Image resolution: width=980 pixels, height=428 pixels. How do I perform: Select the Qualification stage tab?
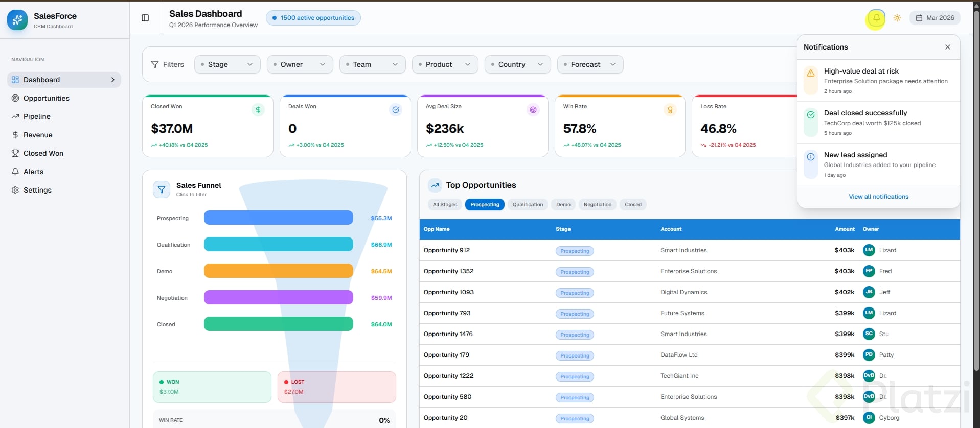(528, 205)
